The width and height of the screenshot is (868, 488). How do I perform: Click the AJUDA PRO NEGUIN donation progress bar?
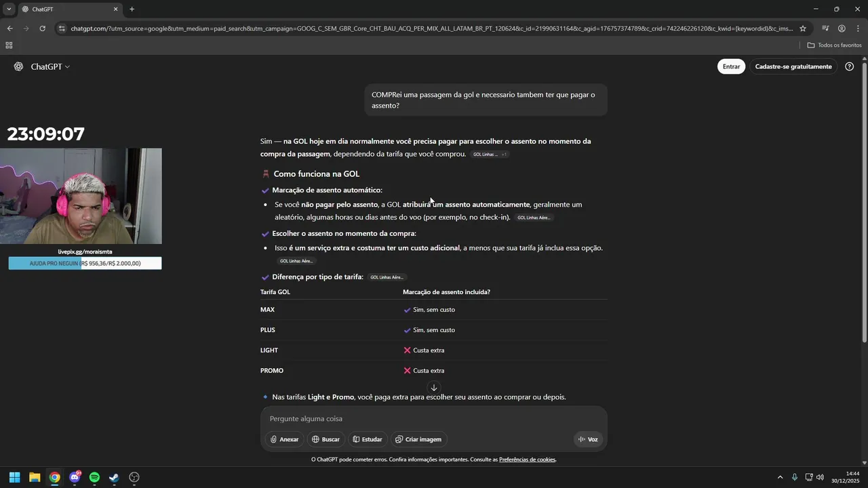coord(85,263)
